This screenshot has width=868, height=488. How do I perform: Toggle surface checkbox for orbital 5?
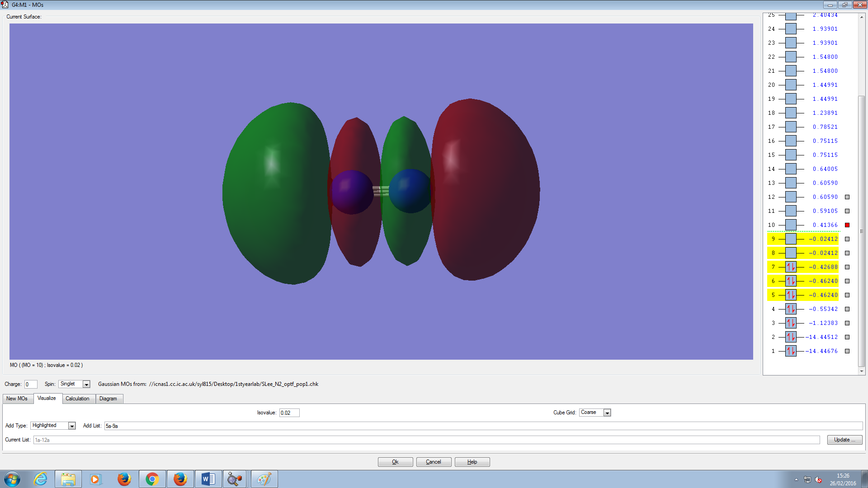(847, 295)
